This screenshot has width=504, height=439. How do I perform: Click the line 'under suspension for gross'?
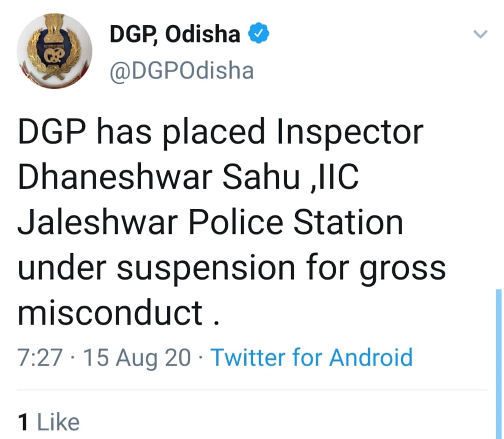click(x=232, y=269)
